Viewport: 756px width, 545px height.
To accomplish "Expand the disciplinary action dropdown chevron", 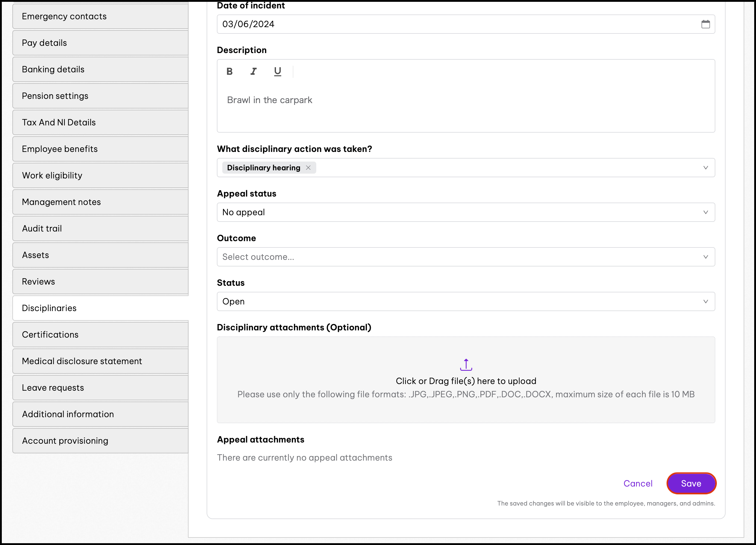I will [705, 168].
